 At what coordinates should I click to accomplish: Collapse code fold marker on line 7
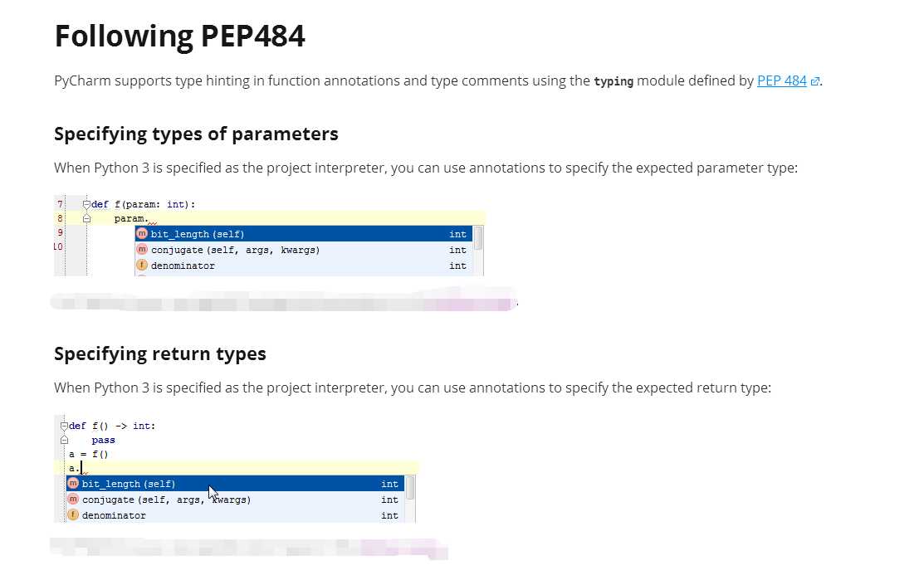point(86,204)
